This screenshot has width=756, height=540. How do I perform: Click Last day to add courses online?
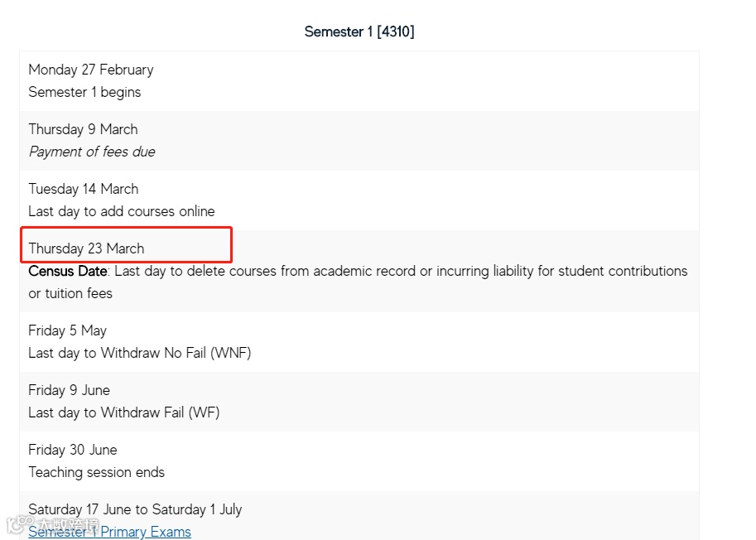(122, 211)
